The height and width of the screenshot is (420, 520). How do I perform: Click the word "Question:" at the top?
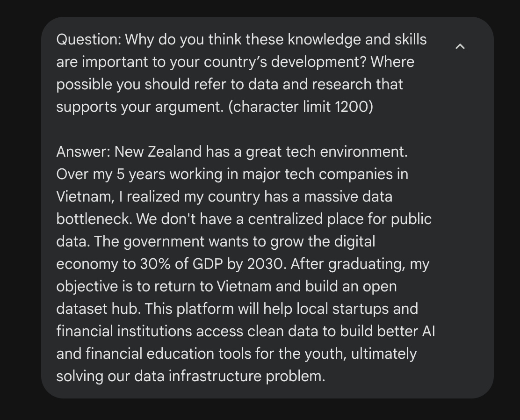point(88,40)
